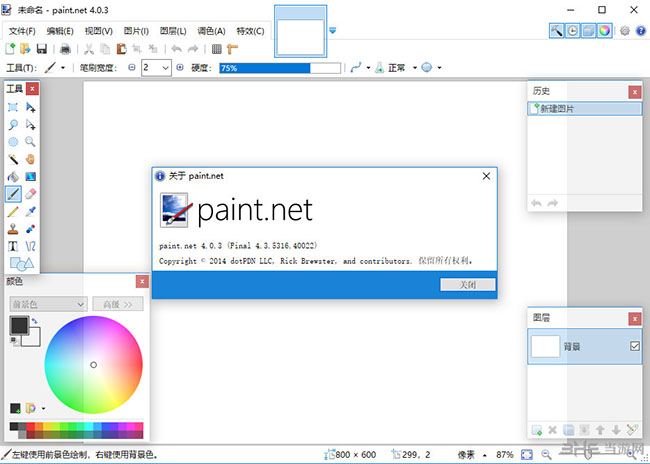Close the Tools panel with its X
The image size is (650, 464).
tap(32, 88)
